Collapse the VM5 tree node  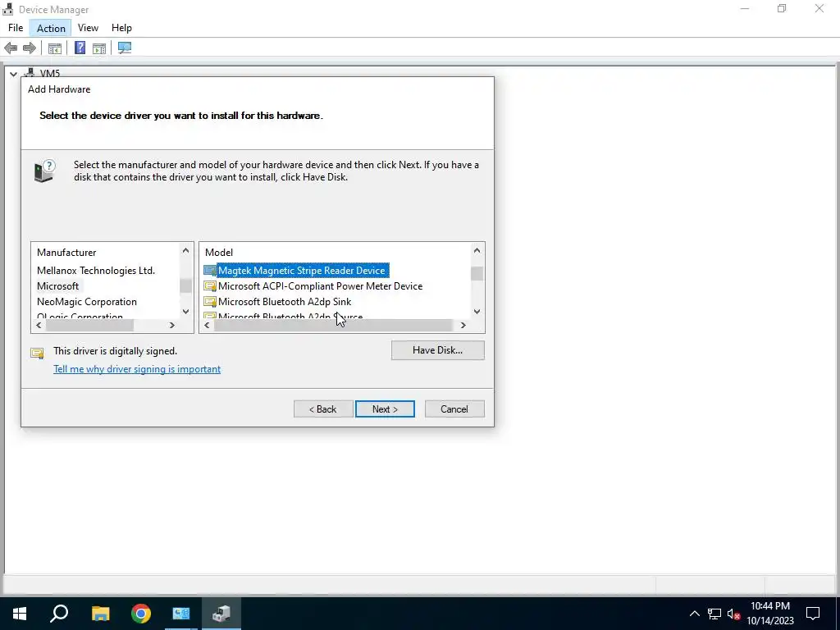click(13, 74)
